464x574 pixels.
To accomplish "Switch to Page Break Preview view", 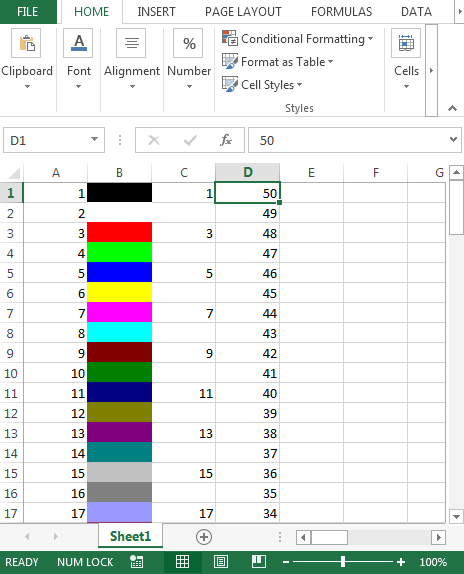I will point(259,562).
